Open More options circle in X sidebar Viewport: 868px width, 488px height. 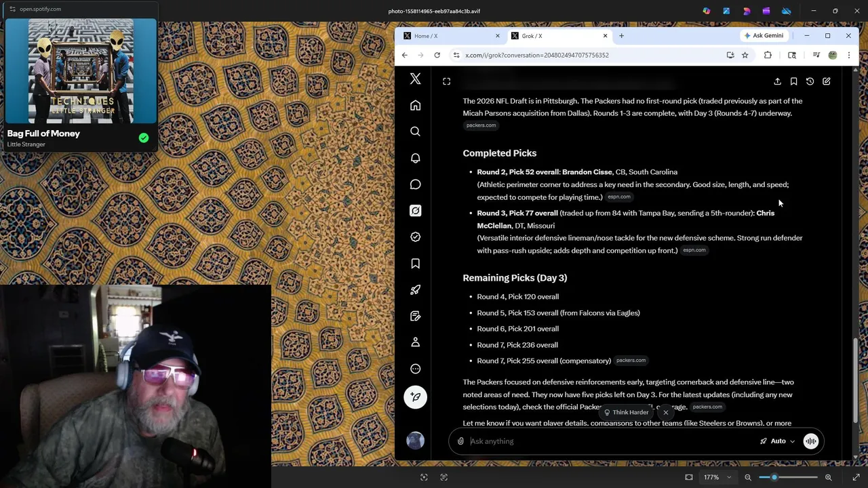(415, 369)
